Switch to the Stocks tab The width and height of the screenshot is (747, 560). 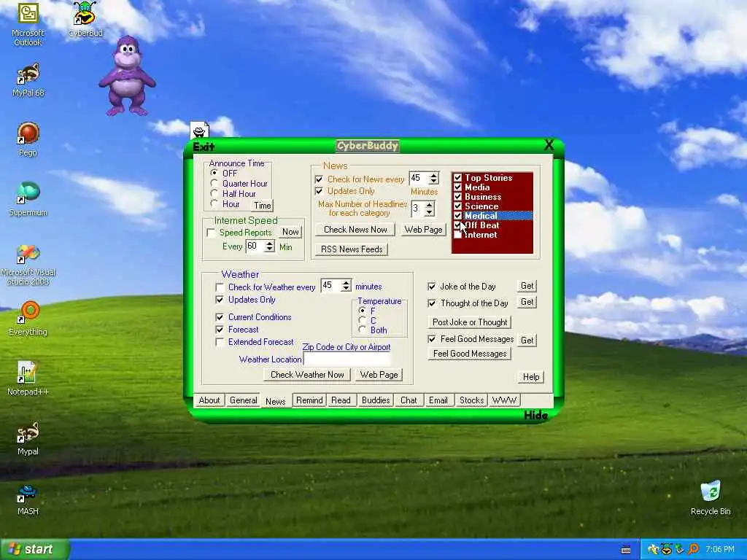(x=472, y=400)
